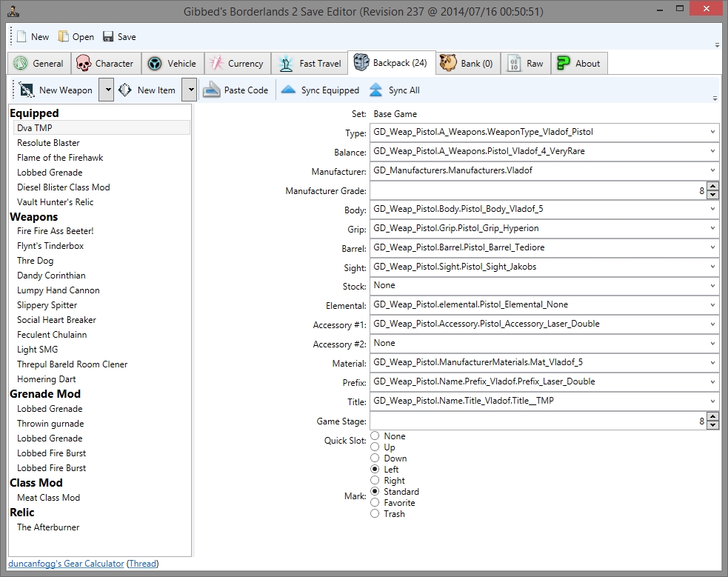Click the New Weapon icon
728x577 pixels.
click(x=27, y=90)
